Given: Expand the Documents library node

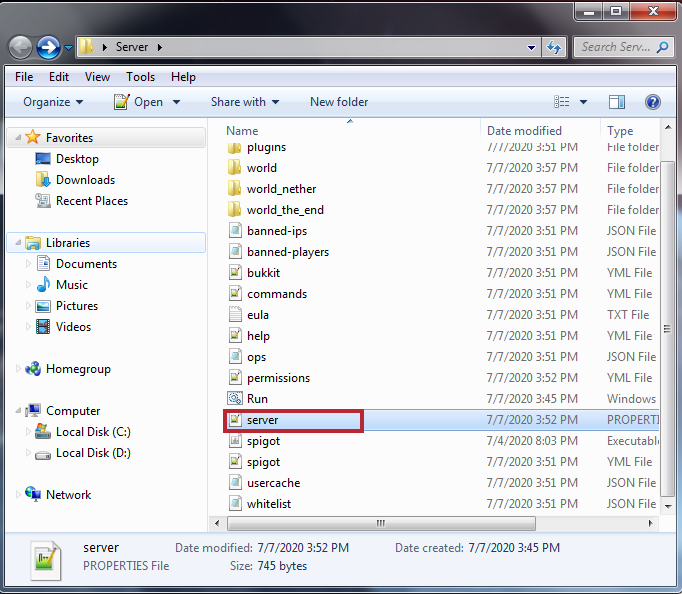Looking at the screenshot, I should (x=28, y=264).
